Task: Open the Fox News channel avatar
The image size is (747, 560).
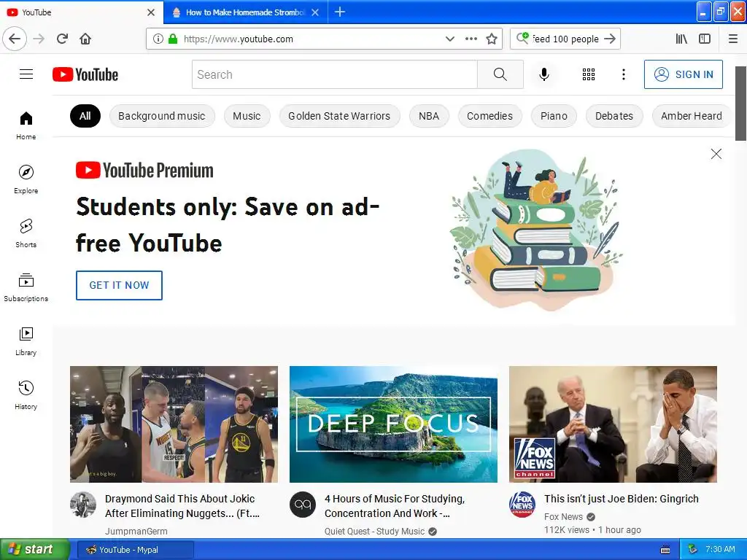Action: (522, 505)
